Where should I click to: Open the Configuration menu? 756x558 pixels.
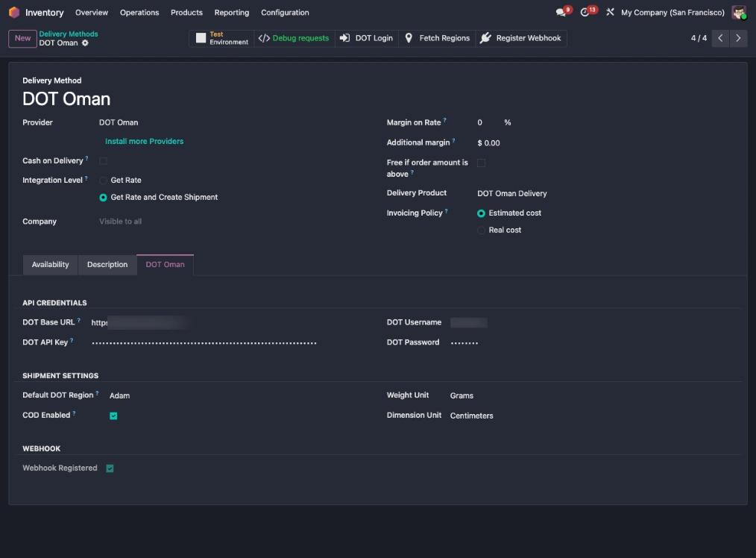click(284, 12)
